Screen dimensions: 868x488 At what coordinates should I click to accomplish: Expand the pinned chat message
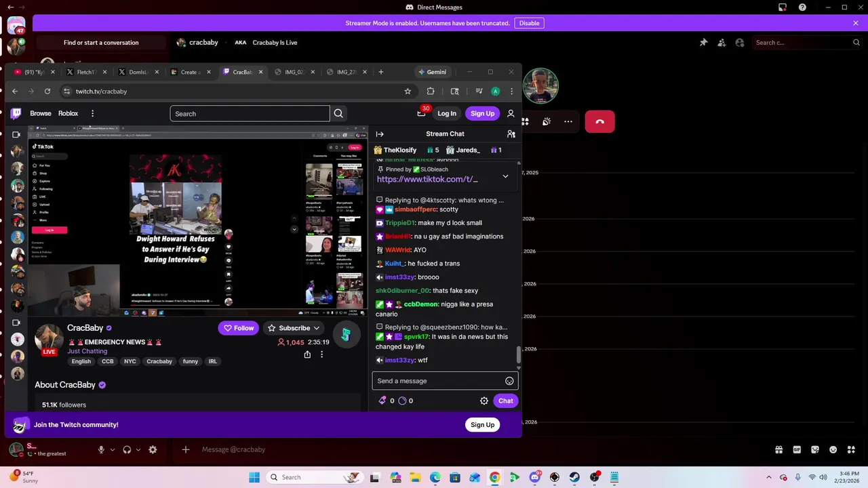[x=505, y=176]
